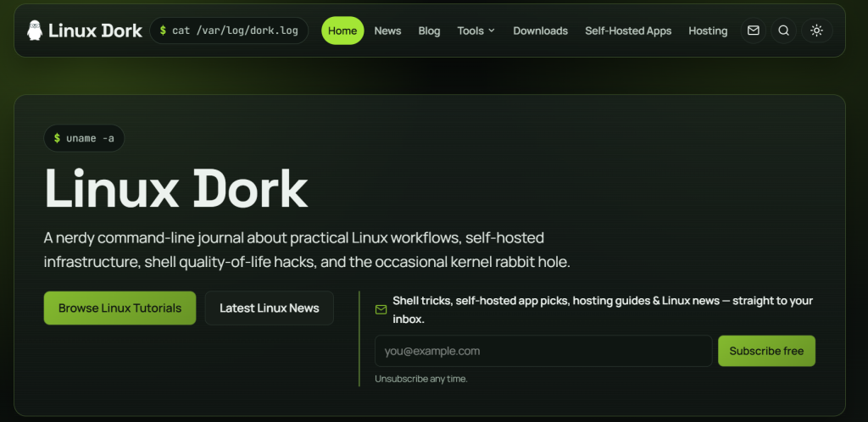The width and height of the screenshot is (868, 422).
Task: Click the penguin logo icon
Action: coord(34,31)
